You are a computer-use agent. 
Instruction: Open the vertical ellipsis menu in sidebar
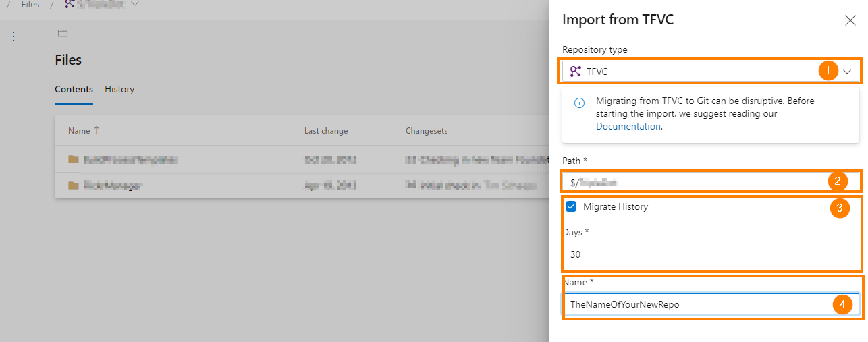click(13, 36)
